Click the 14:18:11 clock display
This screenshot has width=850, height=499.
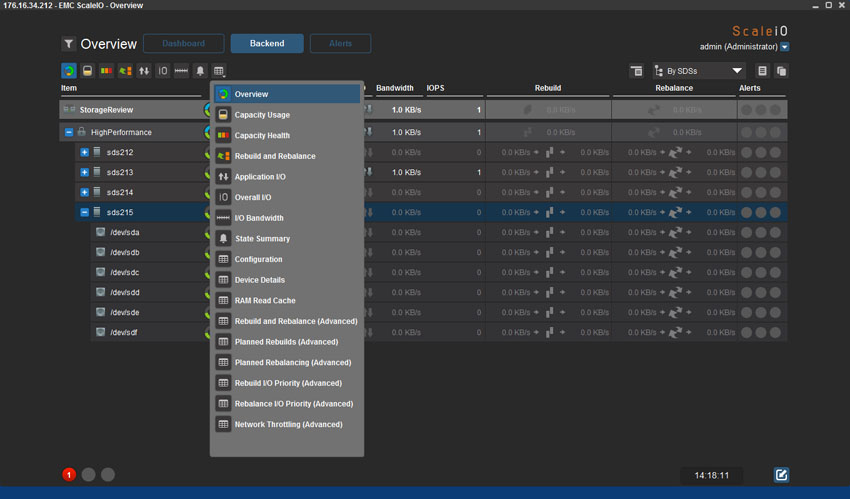pyautogui.click(x=712, y=475)
